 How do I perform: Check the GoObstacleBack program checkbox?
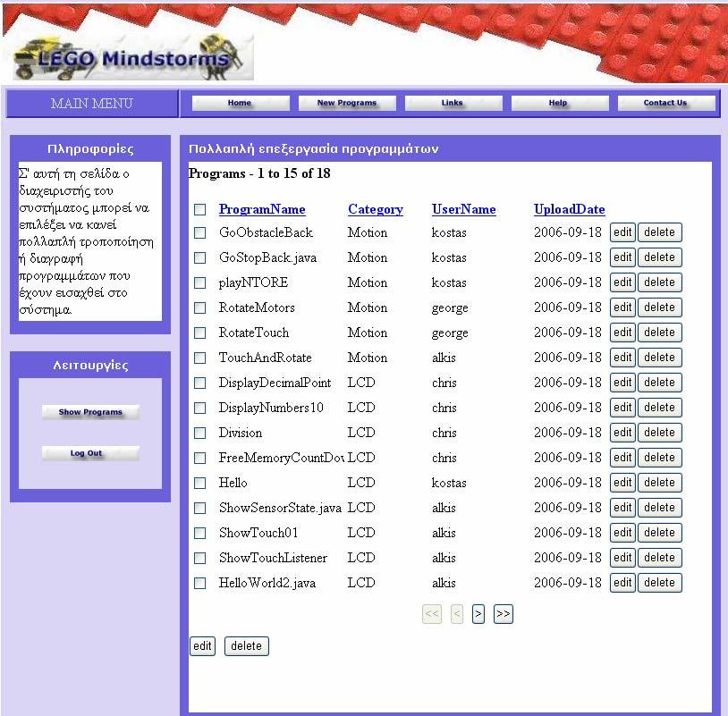pos(199,232)
